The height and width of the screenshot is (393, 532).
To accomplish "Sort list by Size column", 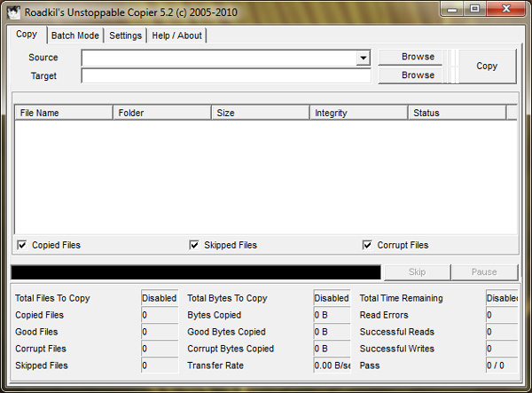I will point(261,113).
